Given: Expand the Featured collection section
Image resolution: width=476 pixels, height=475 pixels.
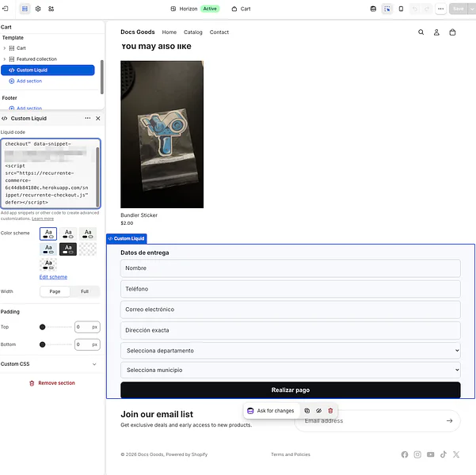Looking at the screenshot, I should [x=4, y=59].
